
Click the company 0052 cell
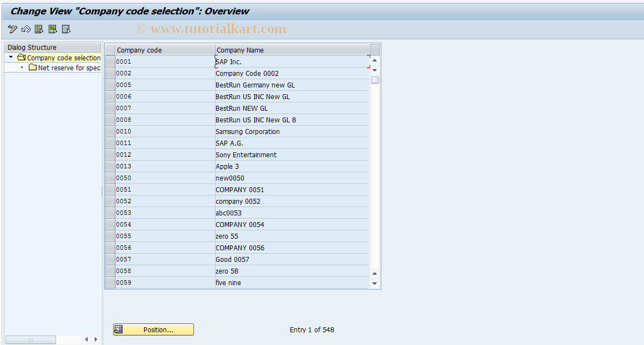click(292, 201)
